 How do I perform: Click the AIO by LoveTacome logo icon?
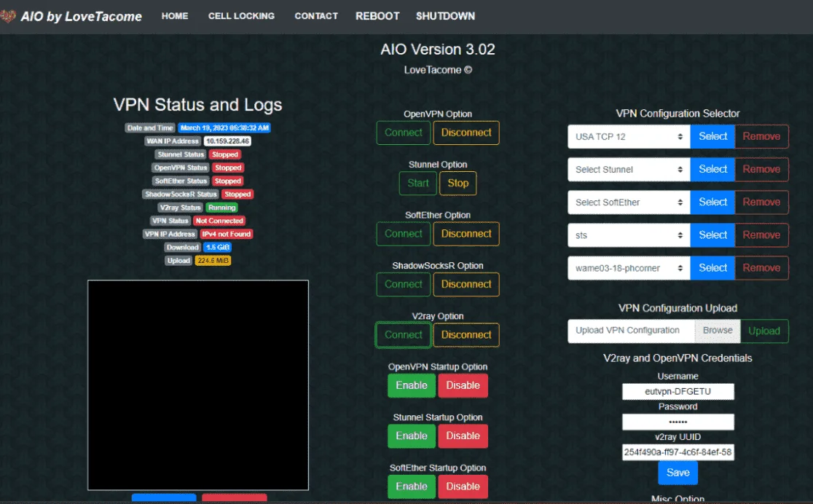[x=7, y=16]
